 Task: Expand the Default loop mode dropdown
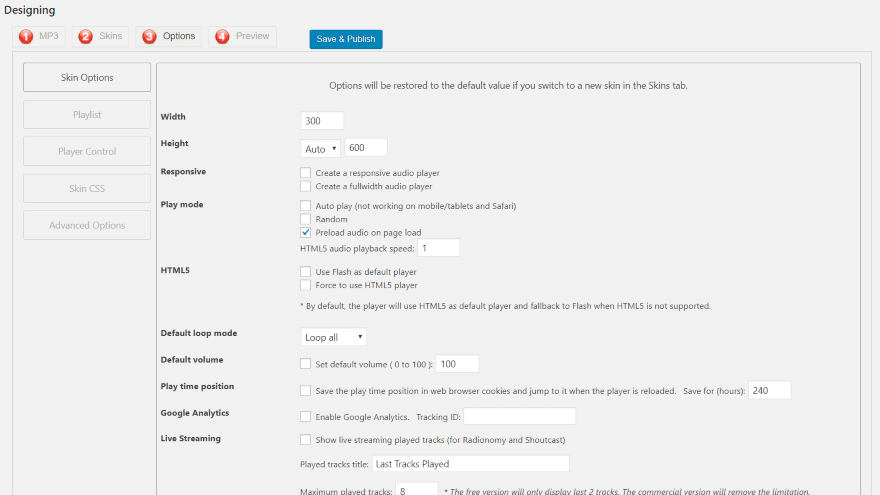pyautogui.click(x=333, y=337)
